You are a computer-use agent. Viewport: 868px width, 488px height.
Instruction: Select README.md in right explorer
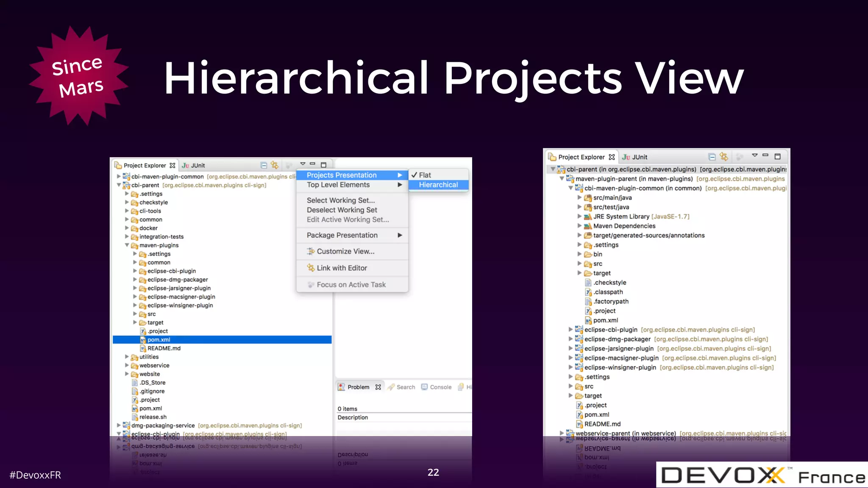602,424
